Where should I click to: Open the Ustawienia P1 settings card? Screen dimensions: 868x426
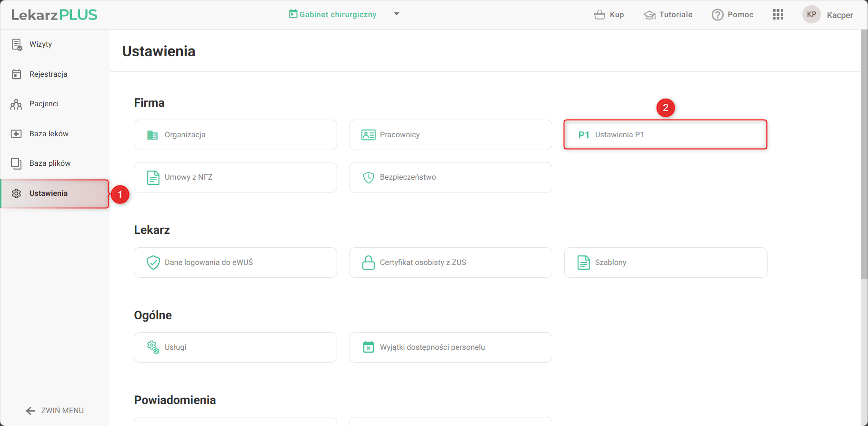665,135
